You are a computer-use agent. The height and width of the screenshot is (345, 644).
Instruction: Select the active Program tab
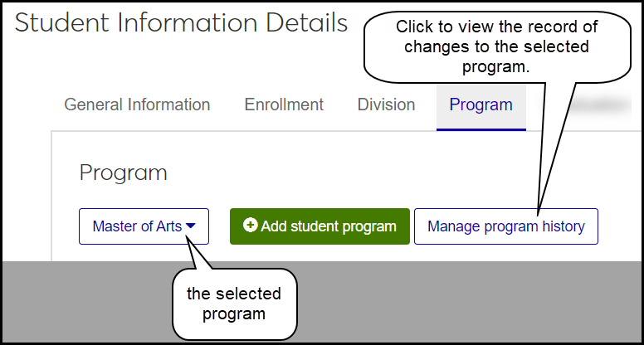(x=481, y=105)
